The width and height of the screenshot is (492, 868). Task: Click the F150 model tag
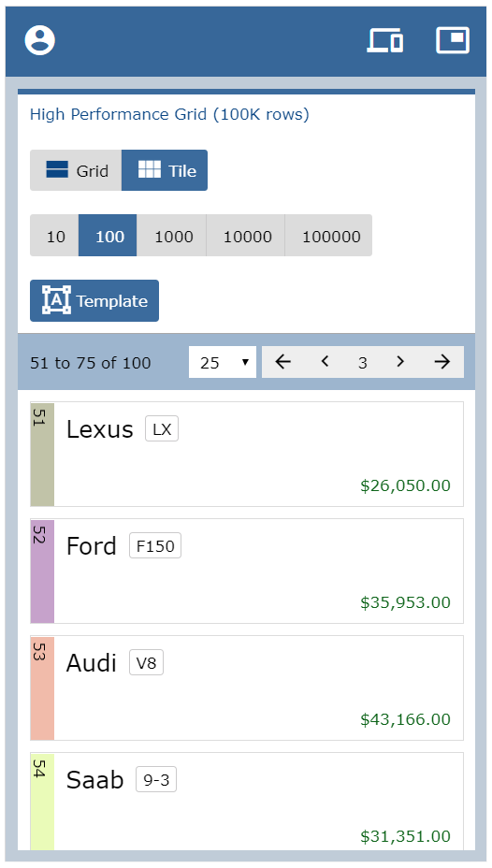(x=155, y=546)
